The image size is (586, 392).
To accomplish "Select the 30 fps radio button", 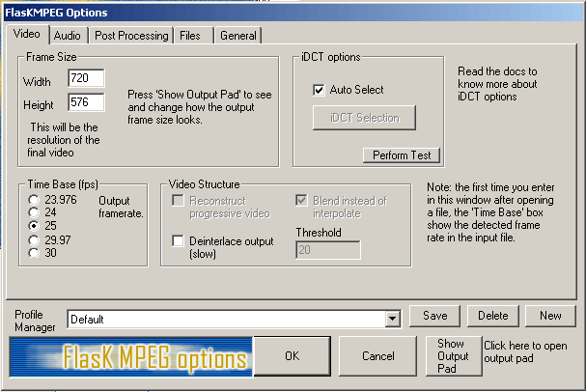I will (x=34, y=253).
